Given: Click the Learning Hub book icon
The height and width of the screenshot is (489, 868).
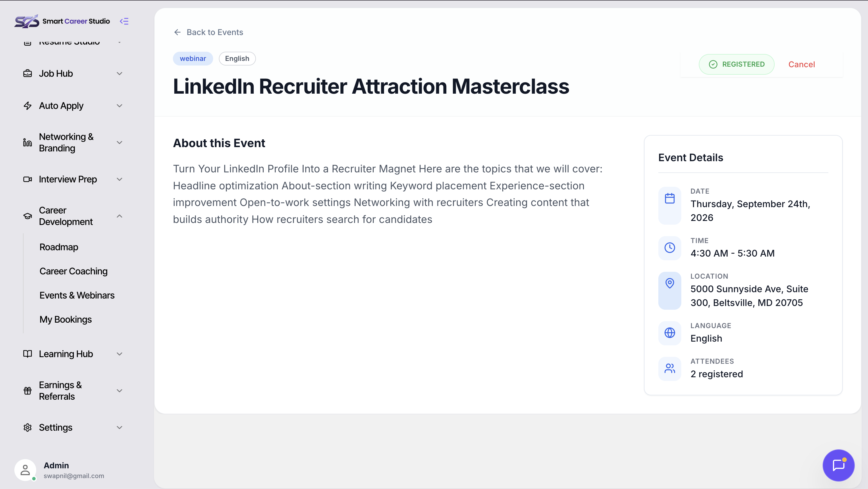Looking at the screenshot, I should (x=28, y=354).
